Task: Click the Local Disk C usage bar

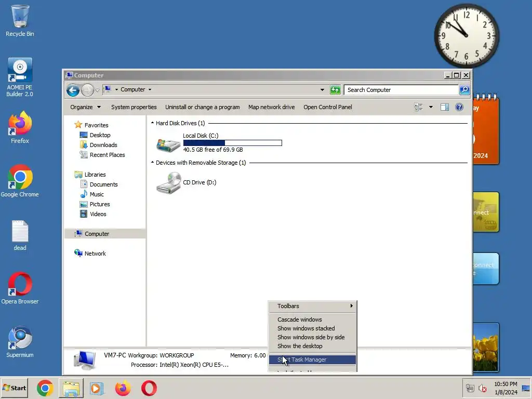Action: pyautogui.click(x=232, y=143)
